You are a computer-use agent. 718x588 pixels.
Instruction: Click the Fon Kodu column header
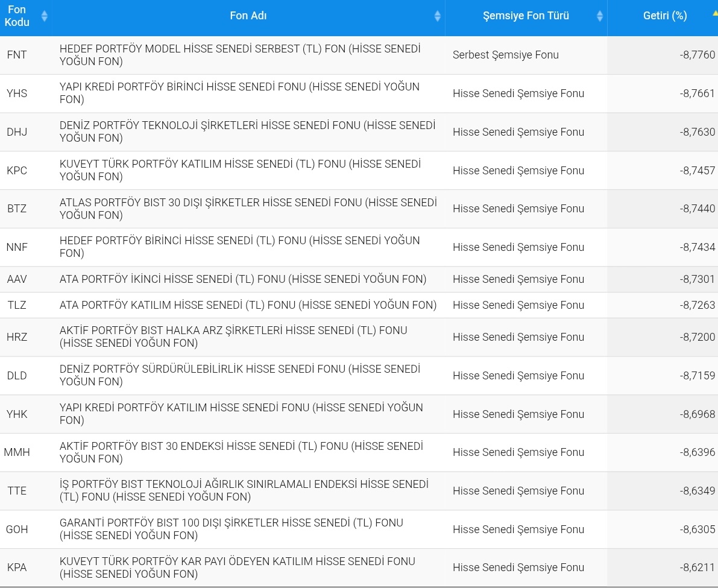[x=17, y=16]
